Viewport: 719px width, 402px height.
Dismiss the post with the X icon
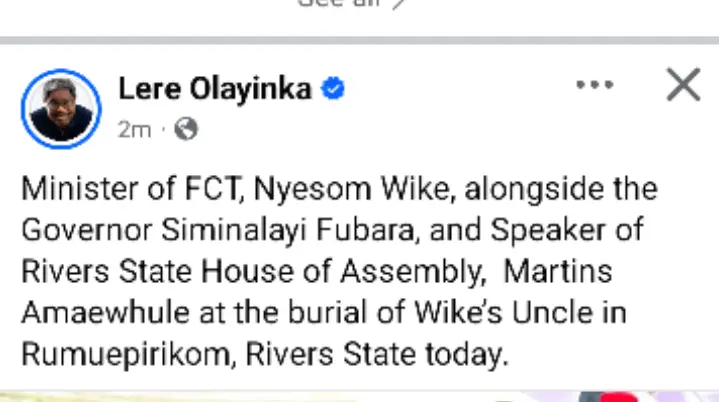tap(683, 86)
